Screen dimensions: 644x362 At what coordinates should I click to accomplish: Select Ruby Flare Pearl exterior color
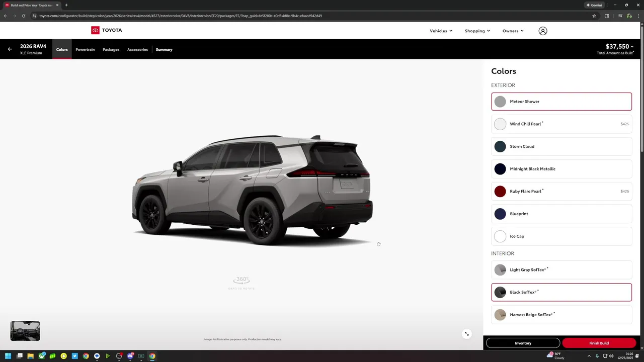click(561, 191)
